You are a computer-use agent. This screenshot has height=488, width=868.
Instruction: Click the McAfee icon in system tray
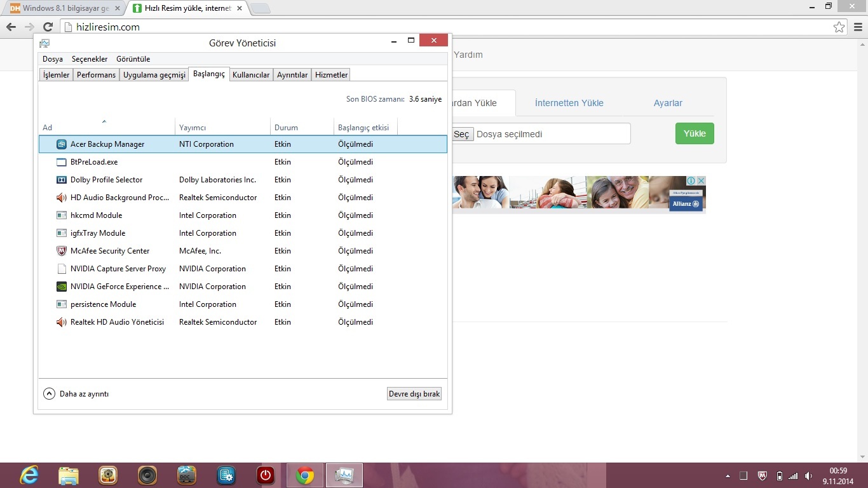[x=763, y=475]
